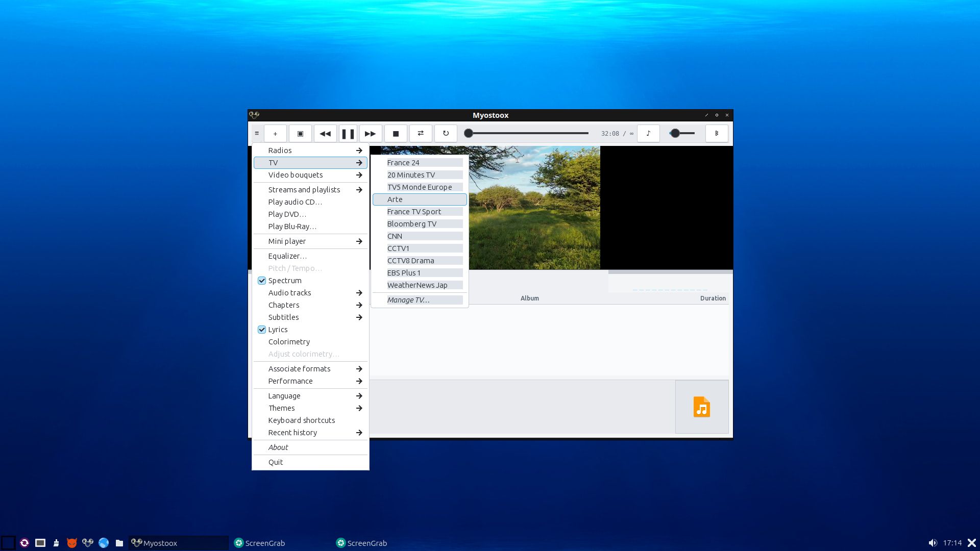Expand the Mini player submenu

point(310,241)
